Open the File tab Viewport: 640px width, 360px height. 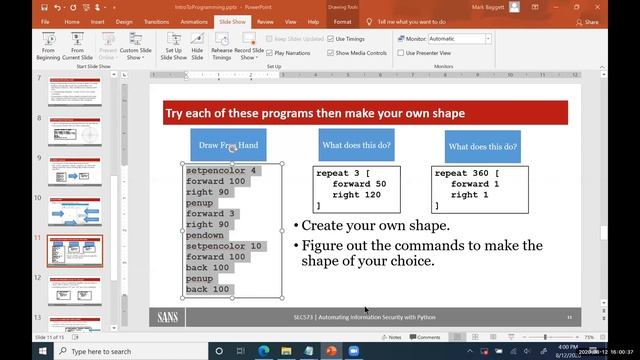[45, 22]
